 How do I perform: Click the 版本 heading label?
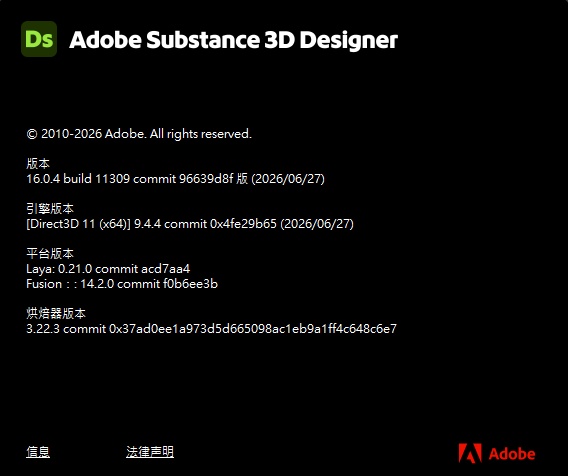pyautogui.click(x=38, y=164)
